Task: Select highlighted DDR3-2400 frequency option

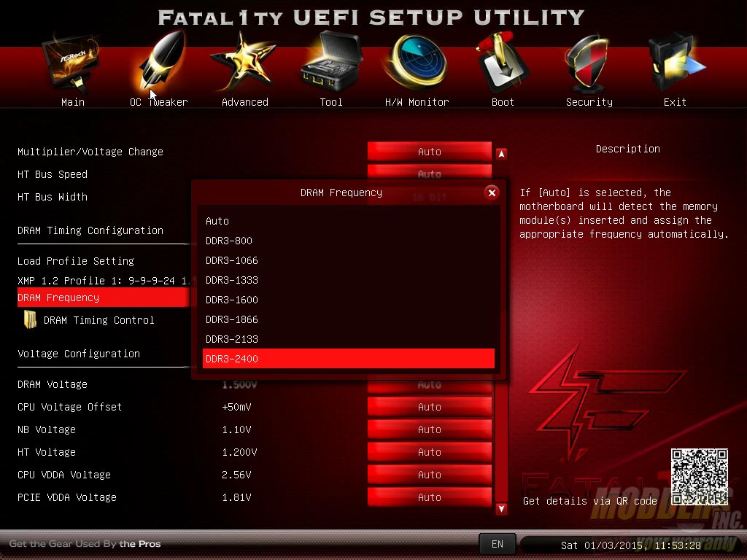Action: point(348,359)
